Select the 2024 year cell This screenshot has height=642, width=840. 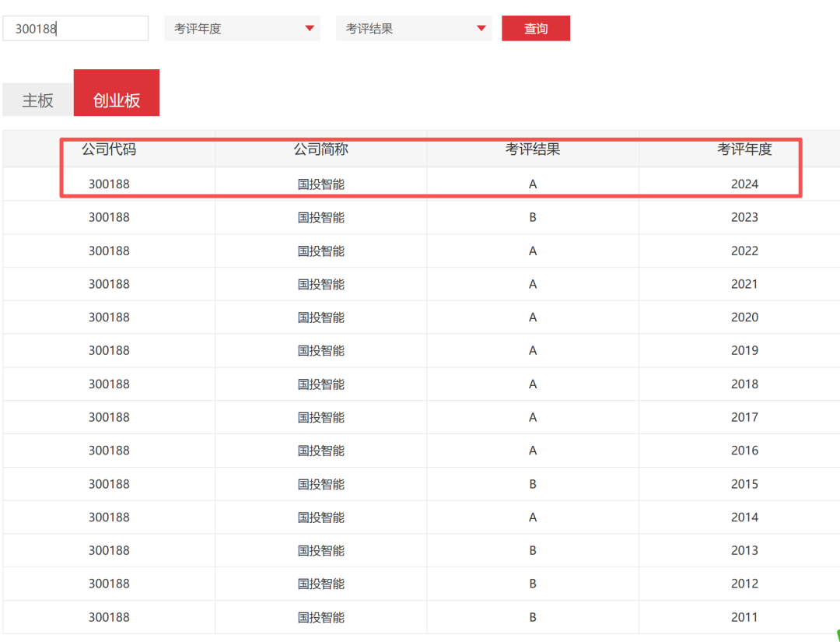(x=744, y=184)
